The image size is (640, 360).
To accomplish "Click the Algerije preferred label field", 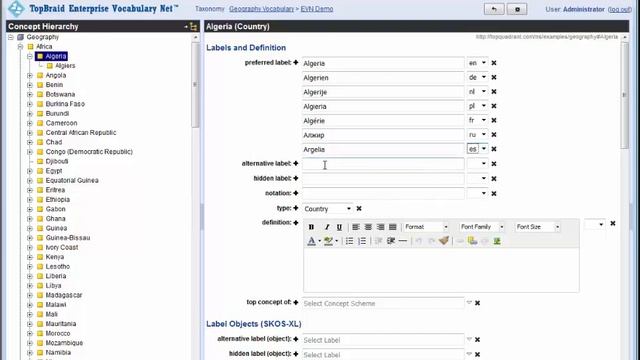I will [383, 92].
